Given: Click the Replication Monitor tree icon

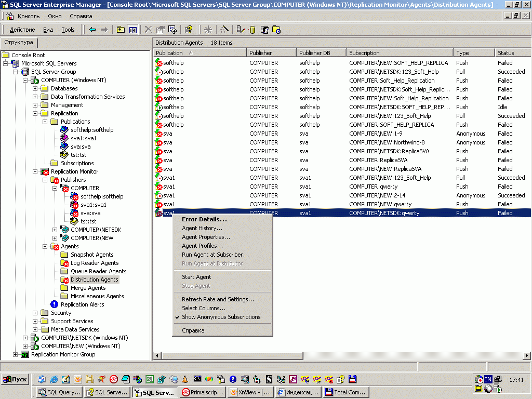Looking at the screenshot, I should (45, 171).
